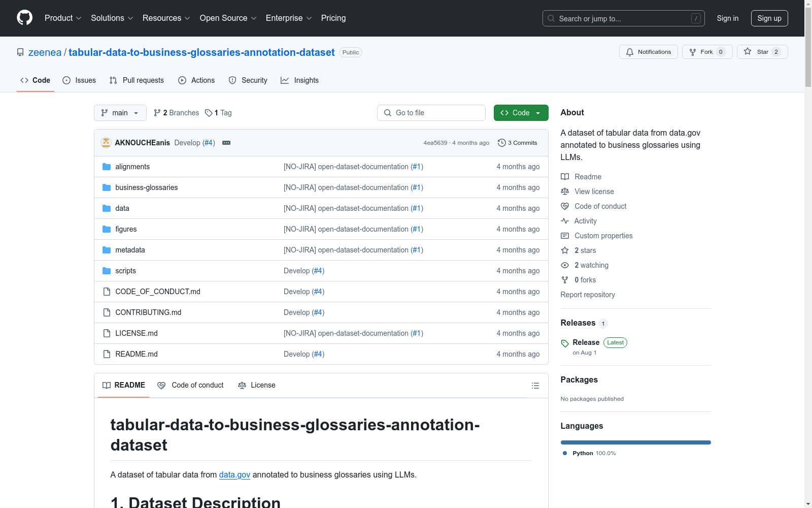The image size is (812, 508).
Task: Click the CONTRIBUTING.md file icon
Action: tap(107, 312)
